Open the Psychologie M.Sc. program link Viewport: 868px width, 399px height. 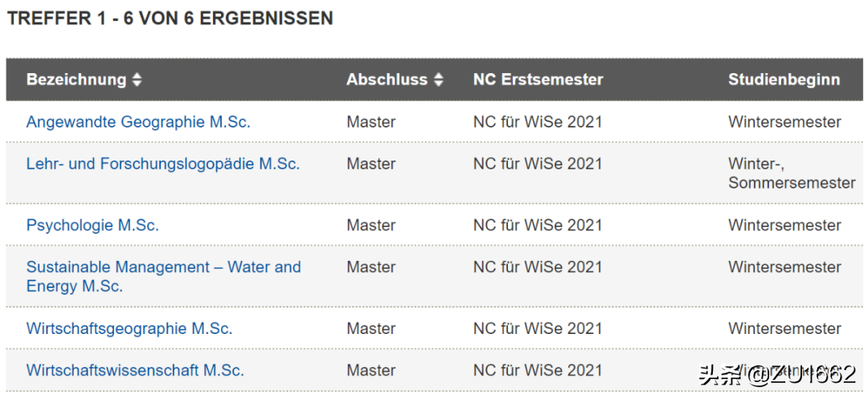coord(92,226)
